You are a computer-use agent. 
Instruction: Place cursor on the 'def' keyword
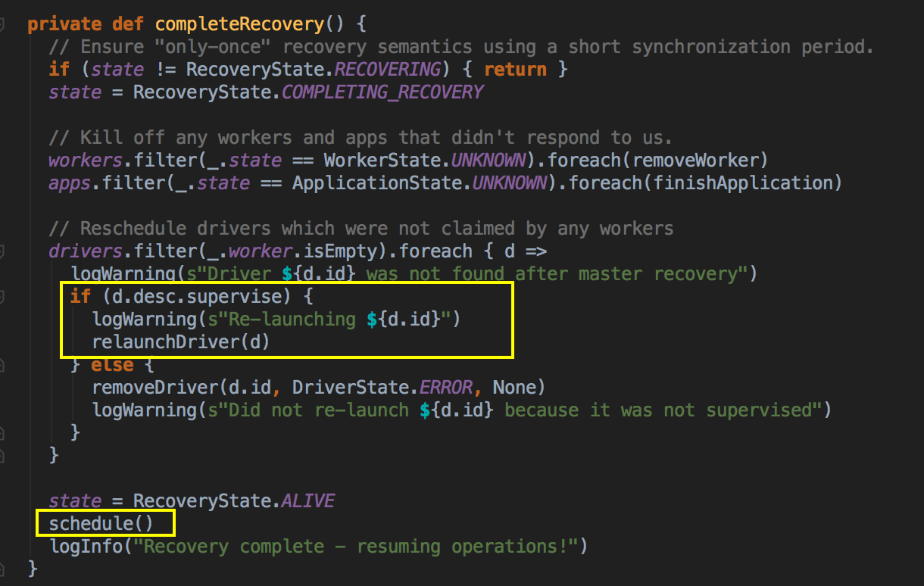click(128, 24)
